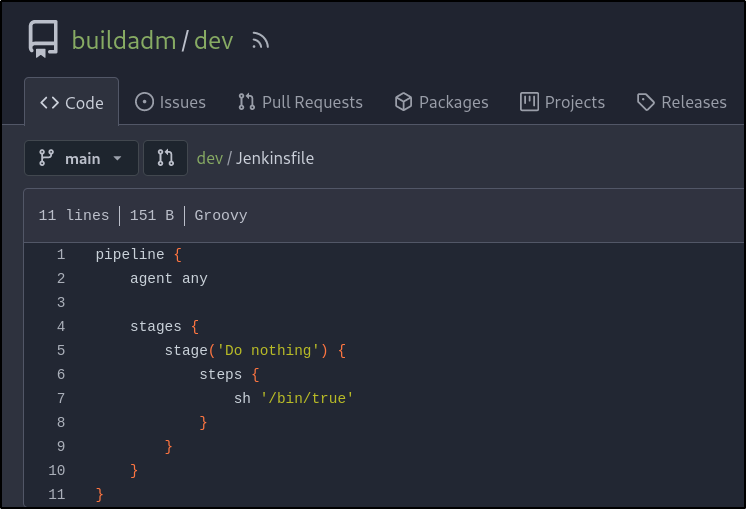Click line number 11 in gutter

(56, 494)
